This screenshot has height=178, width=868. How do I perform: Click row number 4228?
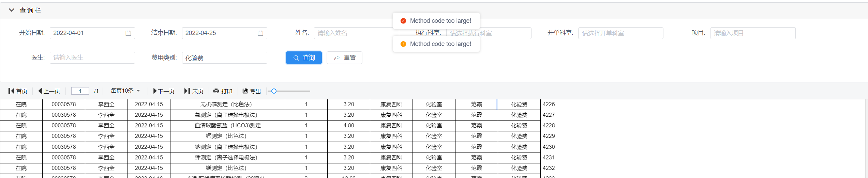pos(549,125)
